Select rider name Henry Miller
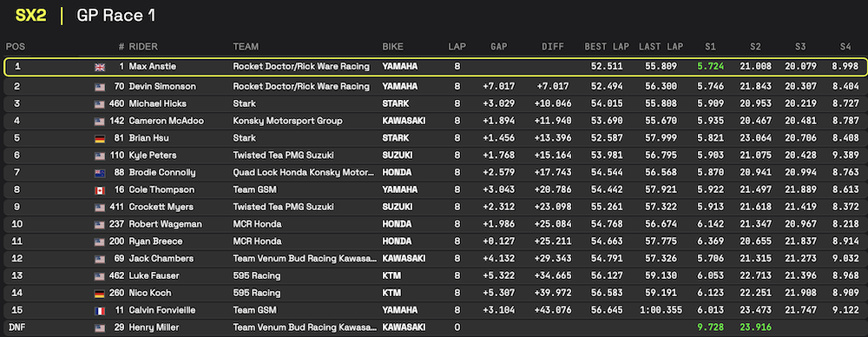The height and width of the screenshot is (337, 868). tap(155, 327)
